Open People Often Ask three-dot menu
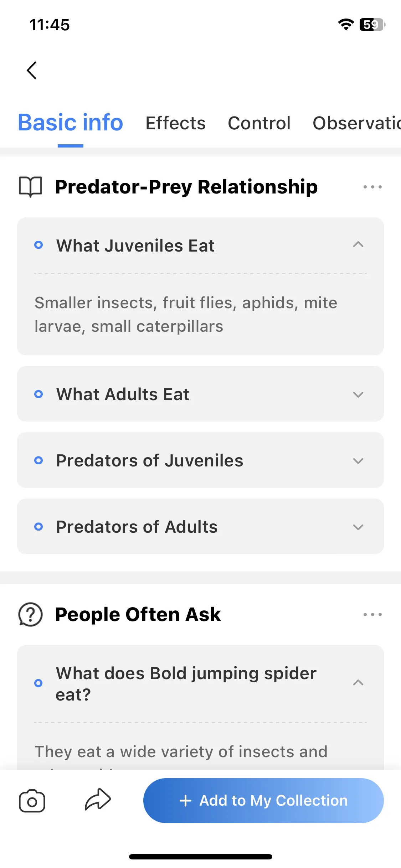The width and height of the screenshot is (401, 868). point(372,614)
